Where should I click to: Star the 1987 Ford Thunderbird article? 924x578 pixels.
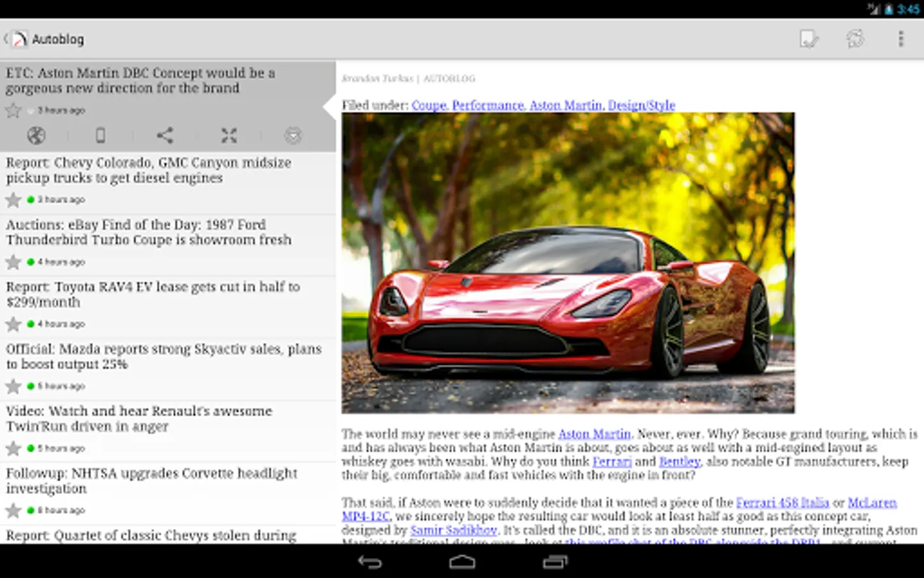(x=13, y=262)
